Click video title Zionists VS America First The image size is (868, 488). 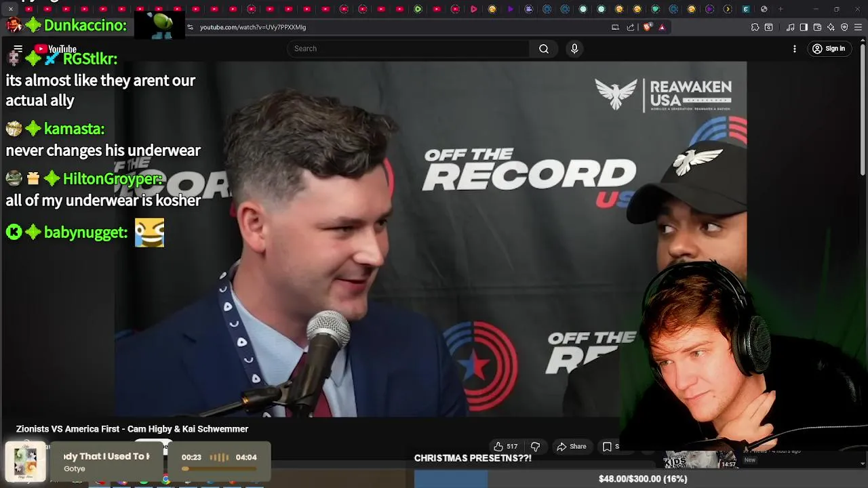coord(132,429)
